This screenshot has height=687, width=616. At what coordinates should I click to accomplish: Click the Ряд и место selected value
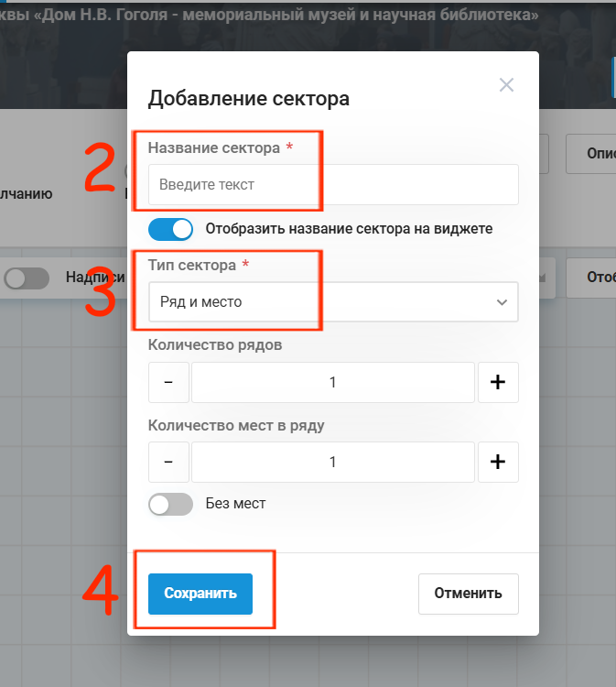(201, 302)
